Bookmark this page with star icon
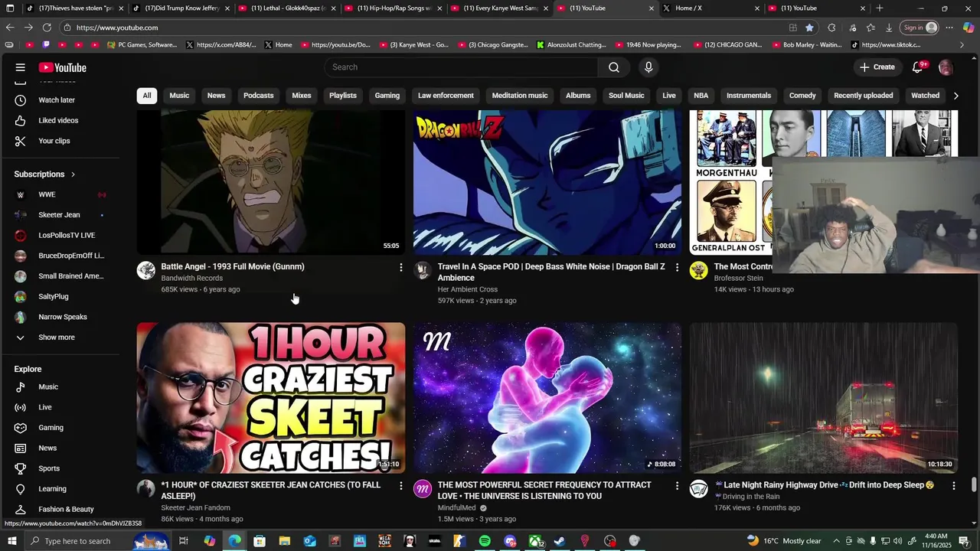Image resolution: width=980 pixels, height=551 pixels. point(810,28)
